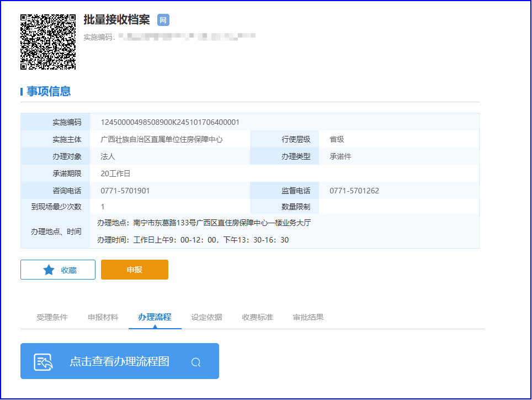Click the document icon on the flowchart banner
The width and height of the screenshot is (532, 400).
click(43, 362)
